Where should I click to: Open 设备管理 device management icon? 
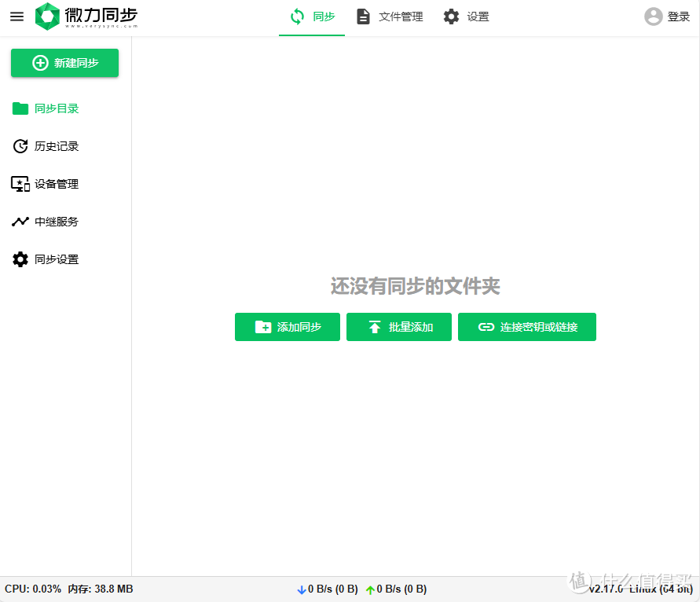click(20, 184)
